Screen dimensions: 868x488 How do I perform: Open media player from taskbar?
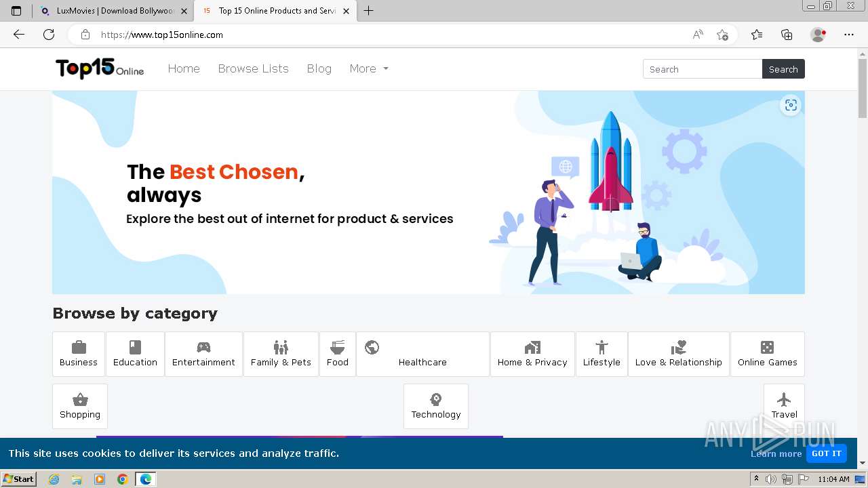click(x=100, y=479)
